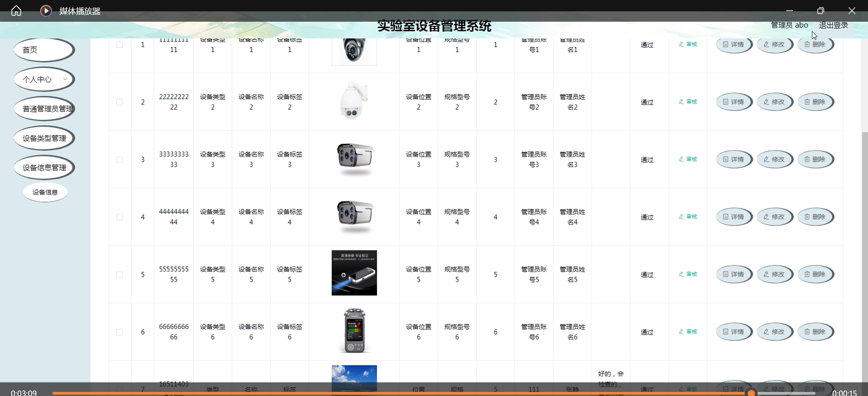Click 修改 for row 5
868x396 pixels.
pos(775,274)
